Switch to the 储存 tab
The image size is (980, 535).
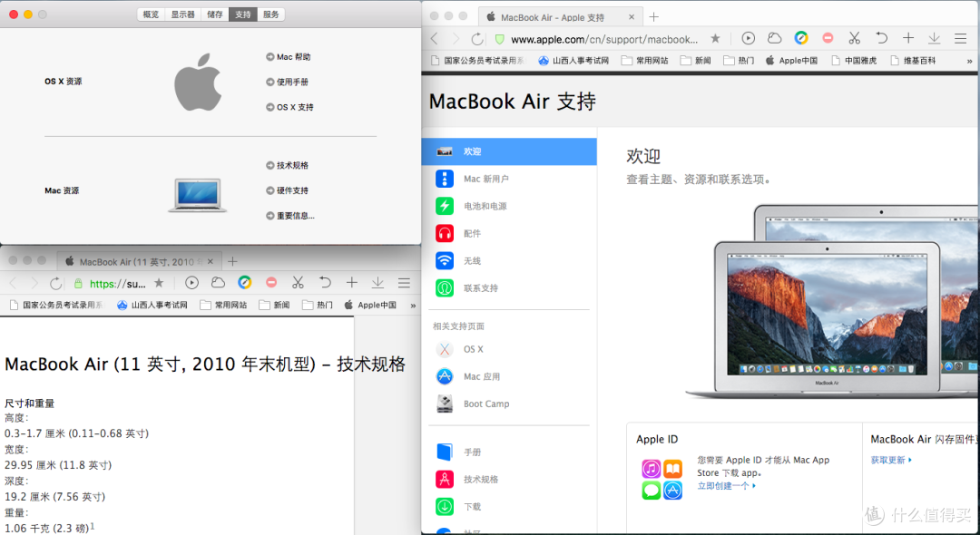click(215, 15)
